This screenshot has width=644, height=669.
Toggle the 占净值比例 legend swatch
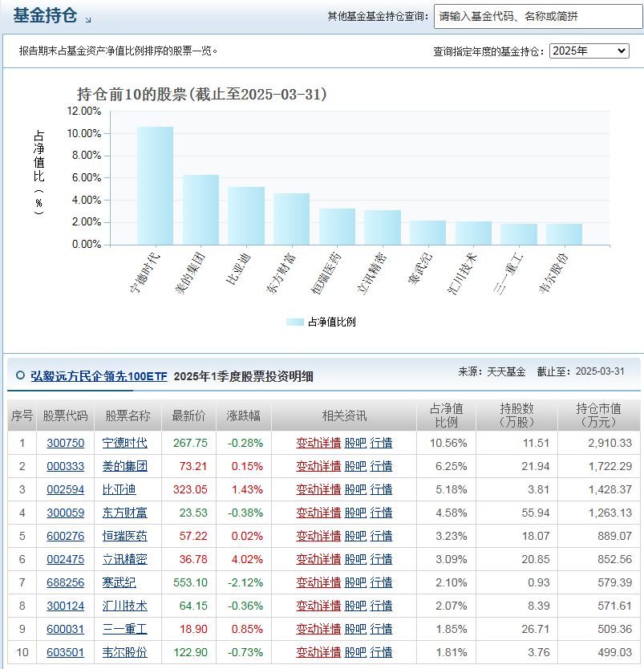pos(294,322)
